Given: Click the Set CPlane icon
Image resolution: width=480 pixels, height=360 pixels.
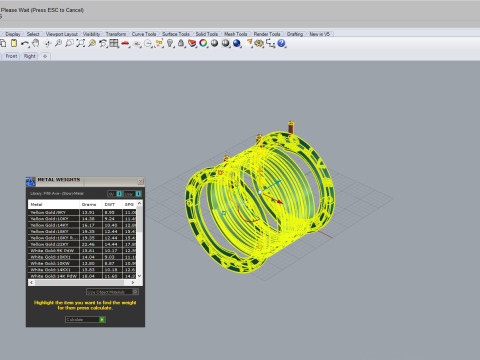Looking at the screenshot, I should point(137,44).
